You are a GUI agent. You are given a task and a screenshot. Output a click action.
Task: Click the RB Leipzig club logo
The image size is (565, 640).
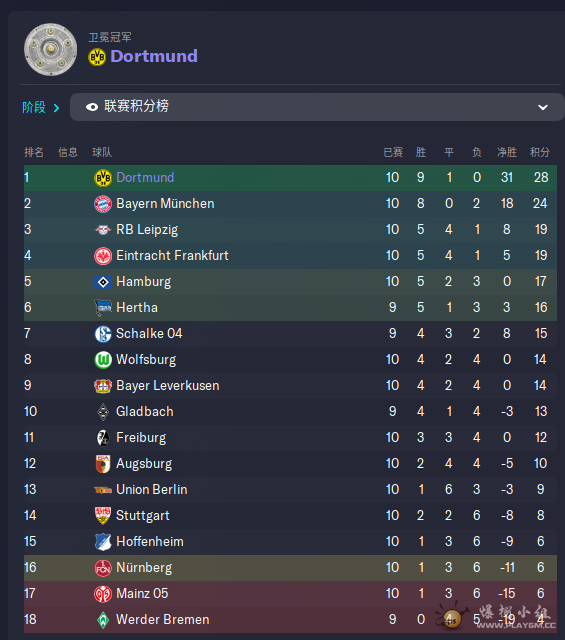pos(103,230)
